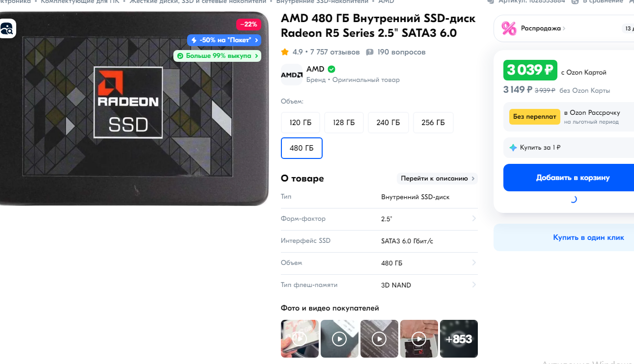The image size is (634, 364).
Task: Click the Фото и видео покупателей heading
Action: pos(330,308)
